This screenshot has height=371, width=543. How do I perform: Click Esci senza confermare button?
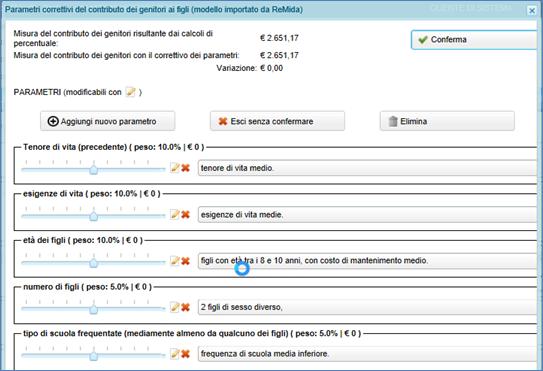(277, 121)
